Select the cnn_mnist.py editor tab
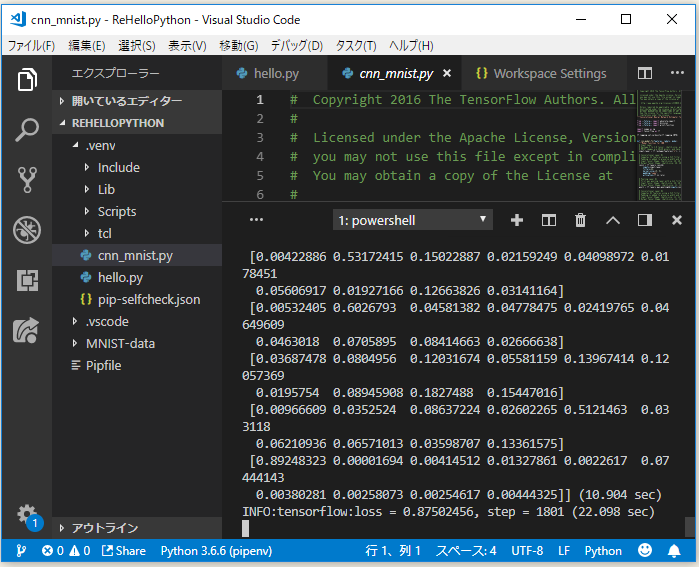Viewport: 699px width, 567px height. 396,73
